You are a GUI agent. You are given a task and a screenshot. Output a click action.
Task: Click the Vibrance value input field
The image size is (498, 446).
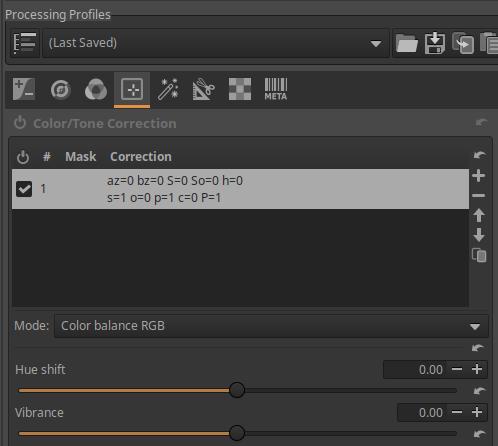pos(422,413)
